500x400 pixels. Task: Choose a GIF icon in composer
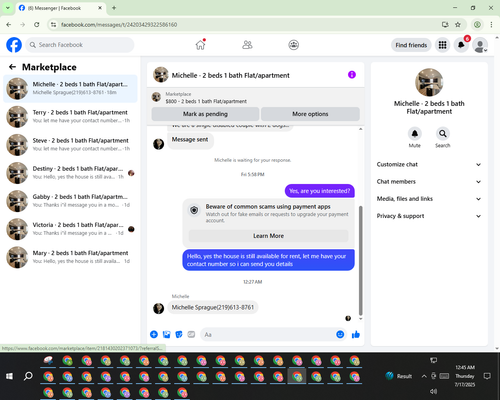191,334
